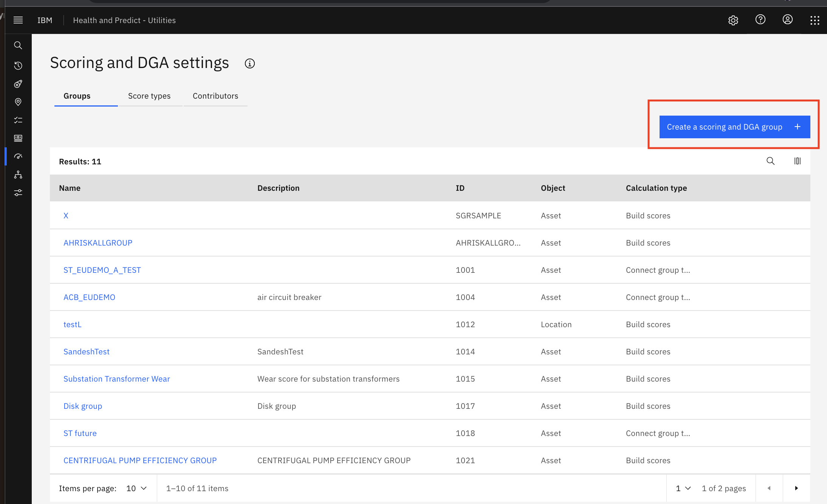Open the Disk group link
This screenshot has width=827, height=504.
[x=83, y=406]
